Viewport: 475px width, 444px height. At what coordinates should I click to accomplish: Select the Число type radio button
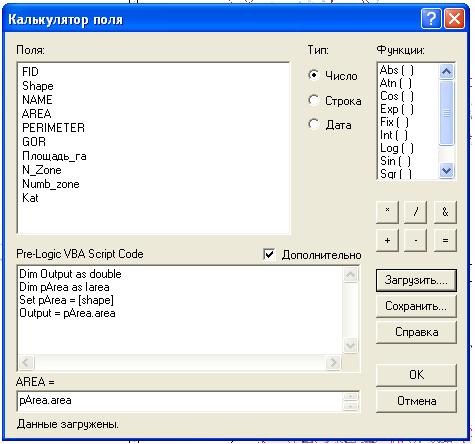(x=314, y=75)
